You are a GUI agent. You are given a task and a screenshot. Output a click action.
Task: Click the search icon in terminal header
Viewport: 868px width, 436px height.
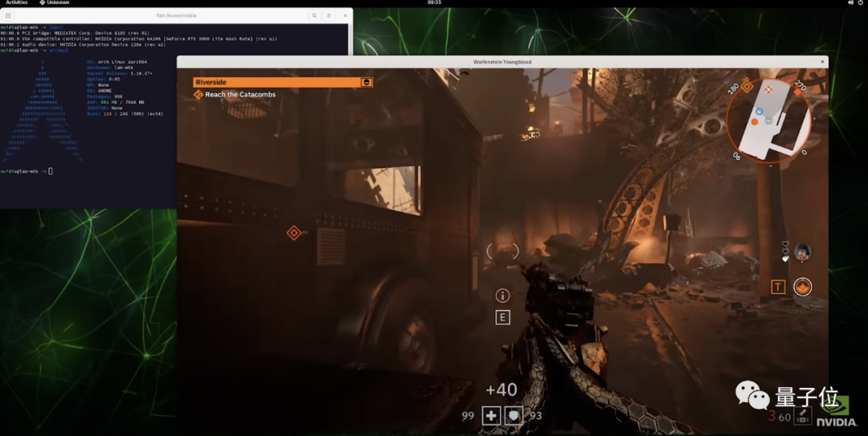click(x=314, y=15)
